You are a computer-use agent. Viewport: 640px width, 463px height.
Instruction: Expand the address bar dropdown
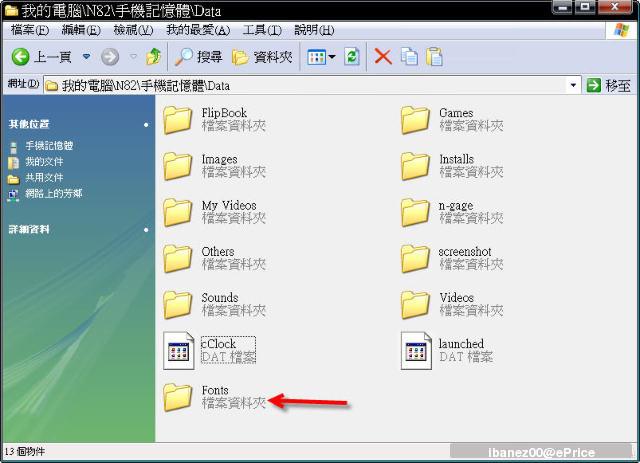click(x=573, y=85)
